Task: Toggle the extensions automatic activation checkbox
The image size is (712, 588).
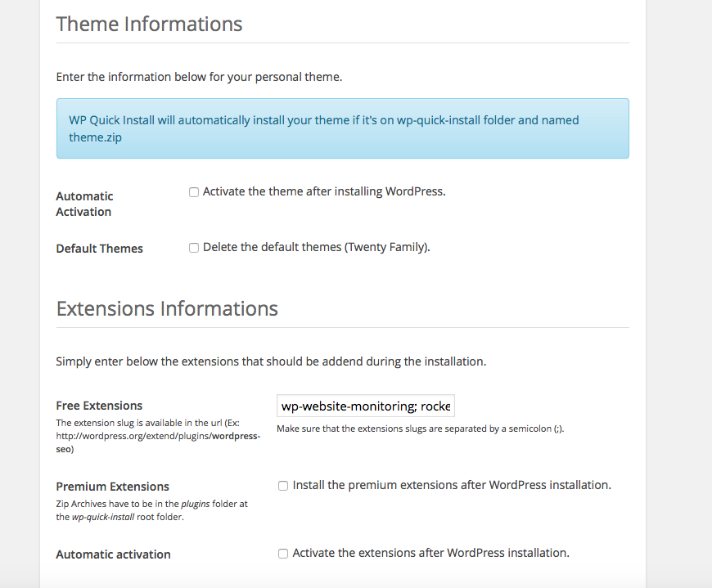Action: click(283, 554)
